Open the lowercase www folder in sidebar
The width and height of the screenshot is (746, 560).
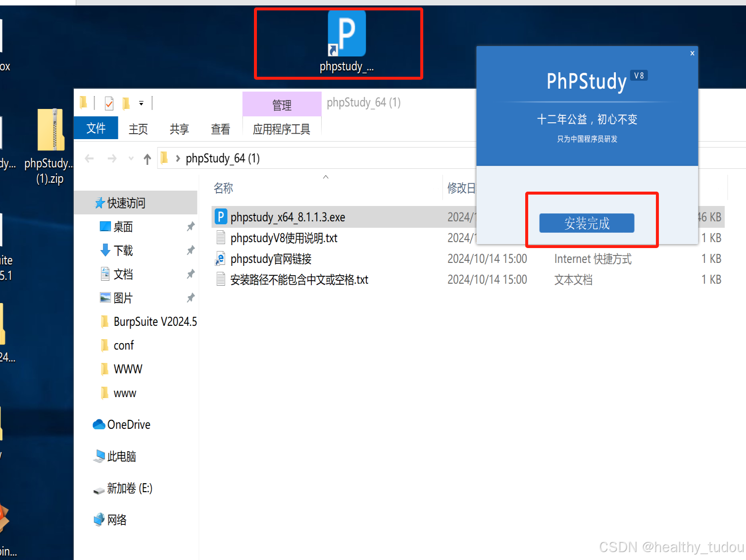point(125,393)
